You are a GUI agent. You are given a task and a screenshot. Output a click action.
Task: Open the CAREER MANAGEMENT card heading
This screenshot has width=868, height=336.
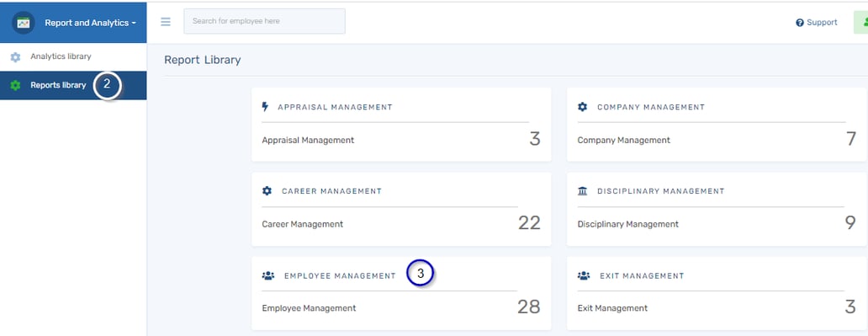tap(331, 191)
